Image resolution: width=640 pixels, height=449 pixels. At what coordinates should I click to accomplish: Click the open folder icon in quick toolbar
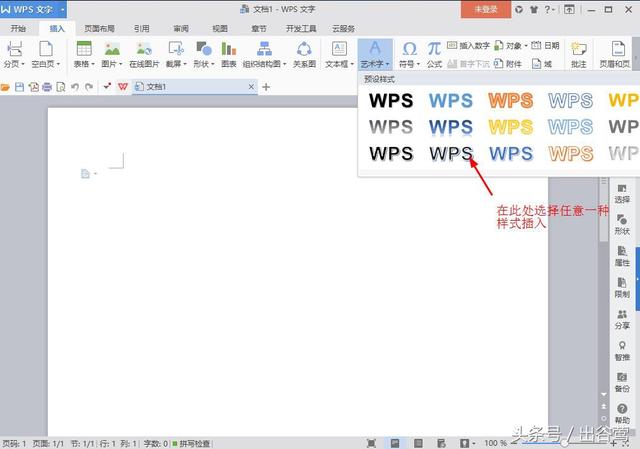coord(5,87)
